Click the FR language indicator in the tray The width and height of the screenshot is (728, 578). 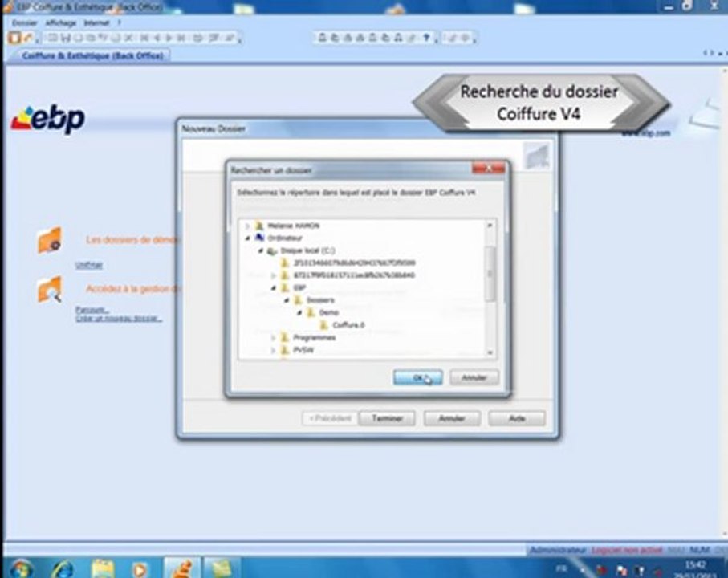[x=561, y=568]
